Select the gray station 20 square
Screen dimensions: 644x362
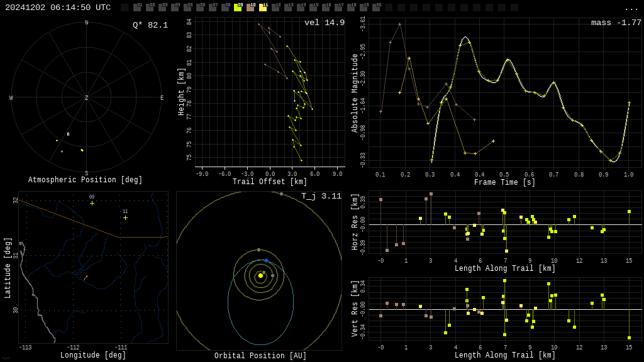[x=376, y=8]
